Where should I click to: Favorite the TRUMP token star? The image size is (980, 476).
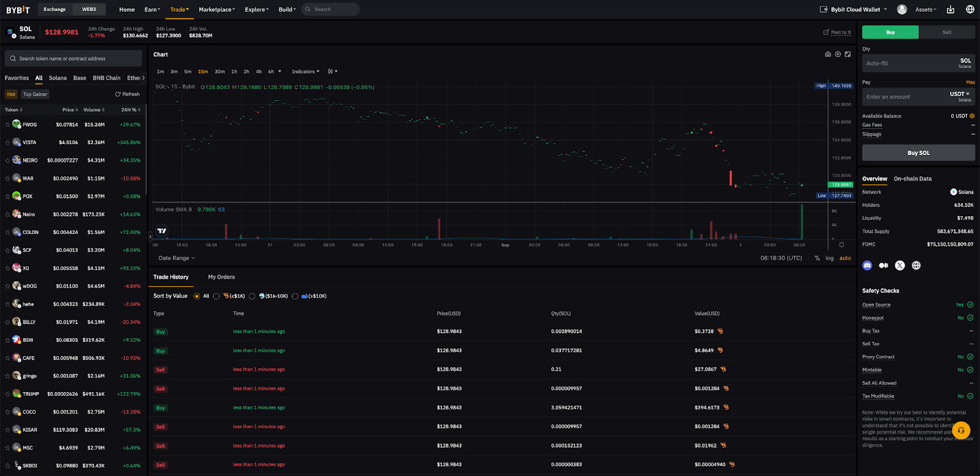coord(7,394)
